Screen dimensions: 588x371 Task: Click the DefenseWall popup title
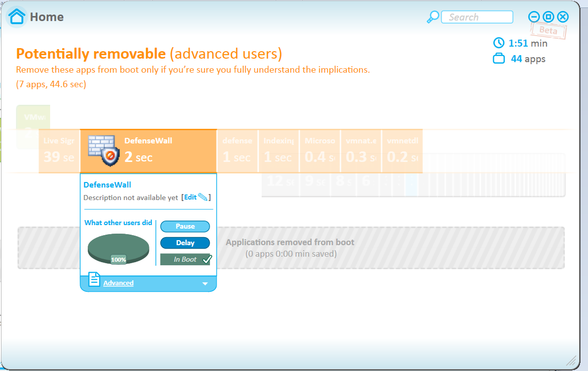[107, 184]
